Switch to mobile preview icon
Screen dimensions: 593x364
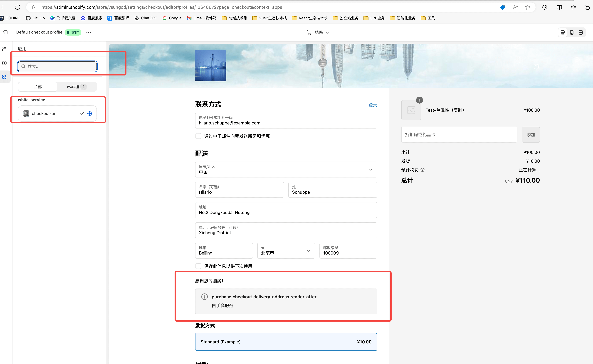[572, 32]
